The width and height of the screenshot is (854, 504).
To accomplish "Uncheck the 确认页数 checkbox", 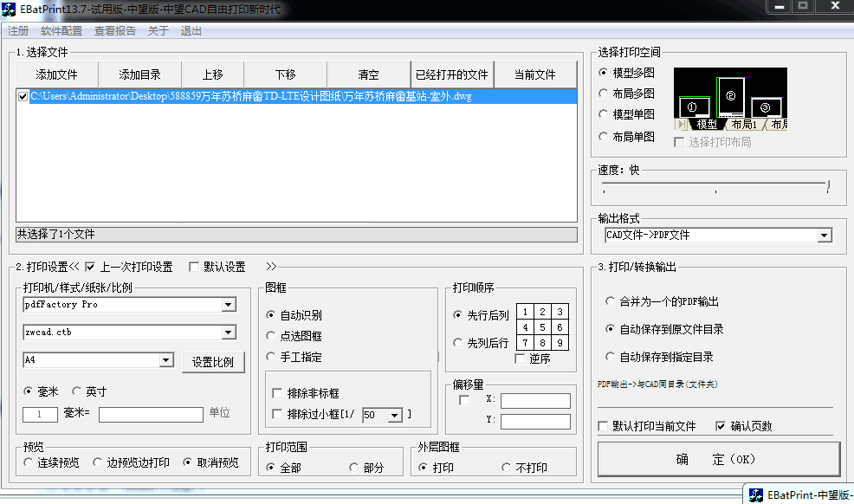I will (721, 425).
